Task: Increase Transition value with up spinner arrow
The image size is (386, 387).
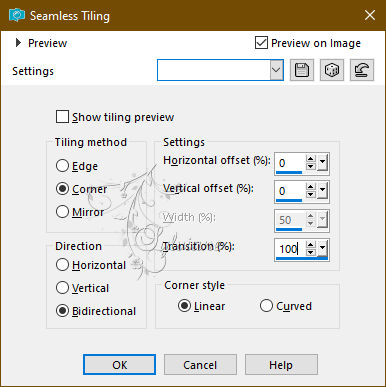Action: [x=311, y=245]
